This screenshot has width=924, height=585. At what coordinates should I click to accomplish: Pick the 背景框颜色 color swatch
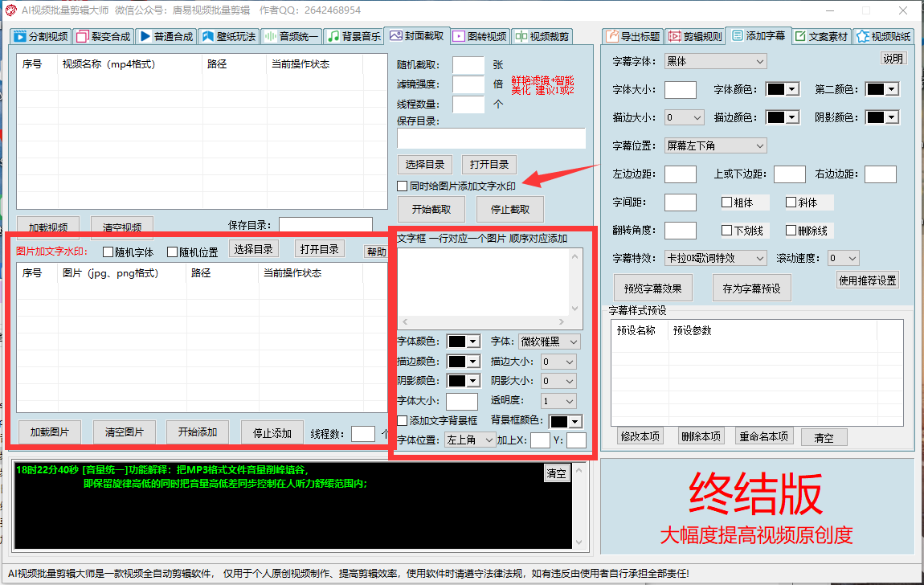pos(565,421)
